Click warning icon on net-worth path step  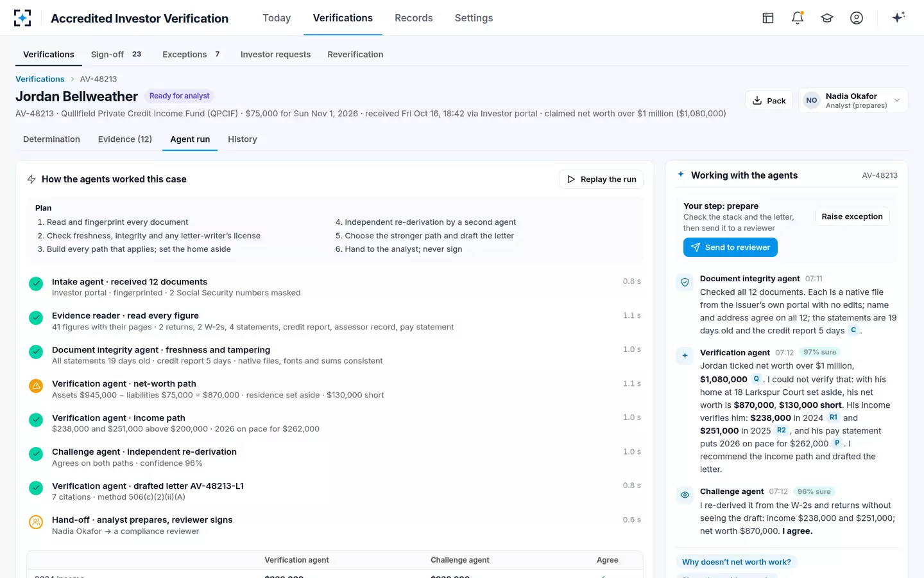(36, 385)
